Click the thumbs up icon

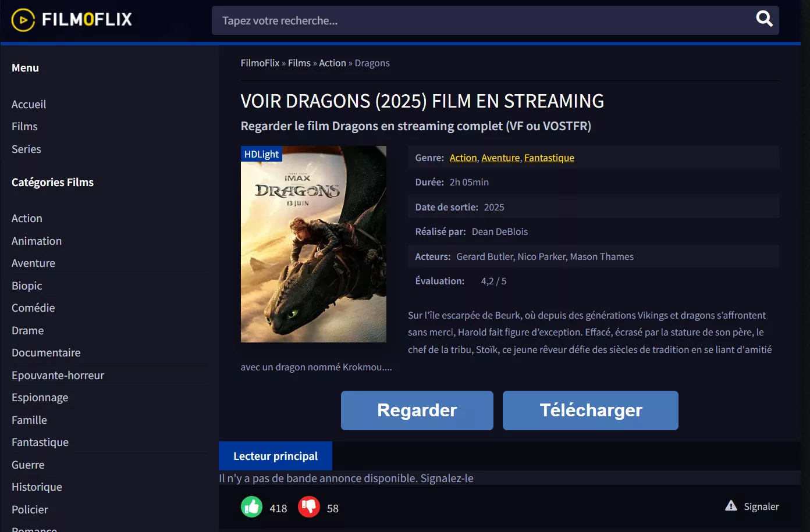click(251, 506)
